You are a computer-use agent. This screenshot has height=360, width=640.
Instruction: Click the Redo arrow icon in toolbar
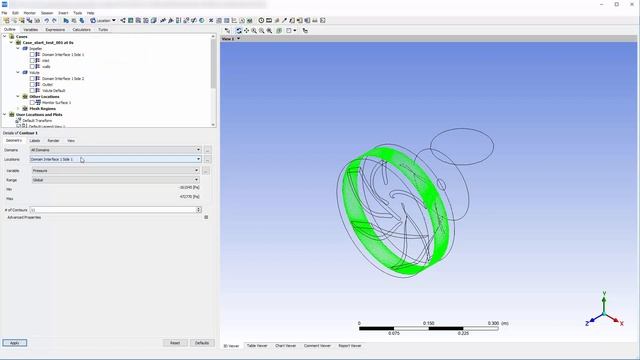click(x=54, y=20)
